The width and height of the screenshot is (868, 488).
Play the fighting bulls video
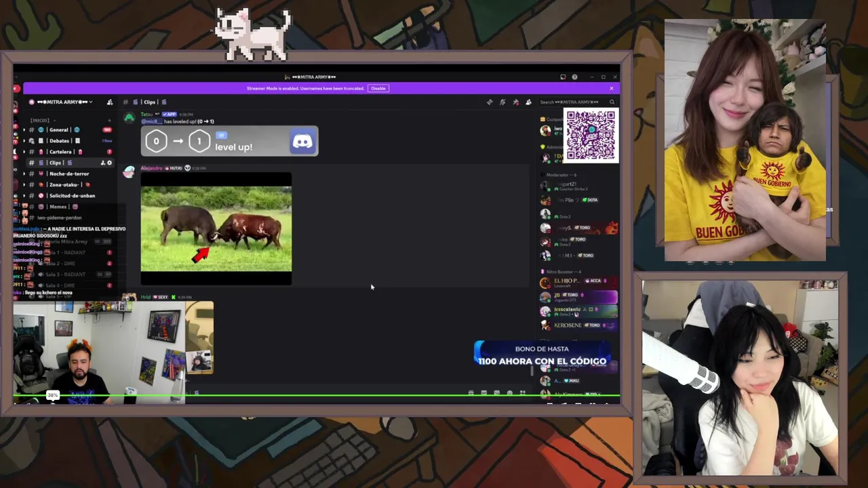click(216, 228)
